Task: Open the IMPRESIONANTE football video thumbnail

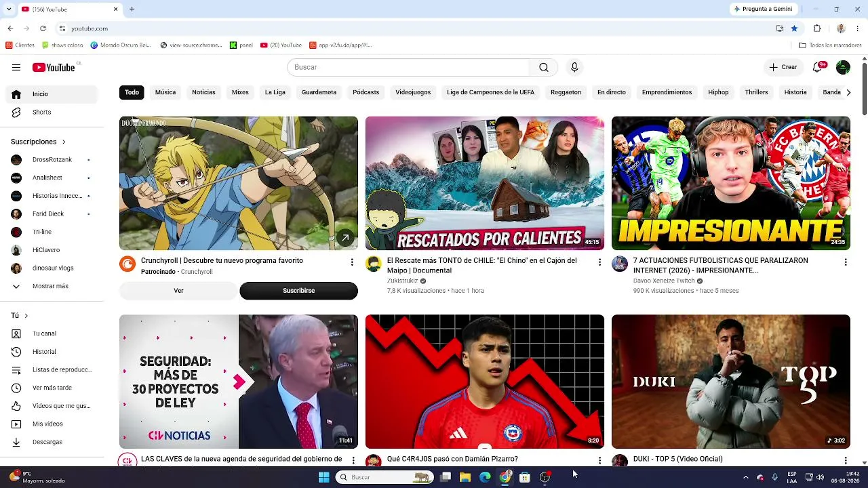Action: [x=731, y=183]
